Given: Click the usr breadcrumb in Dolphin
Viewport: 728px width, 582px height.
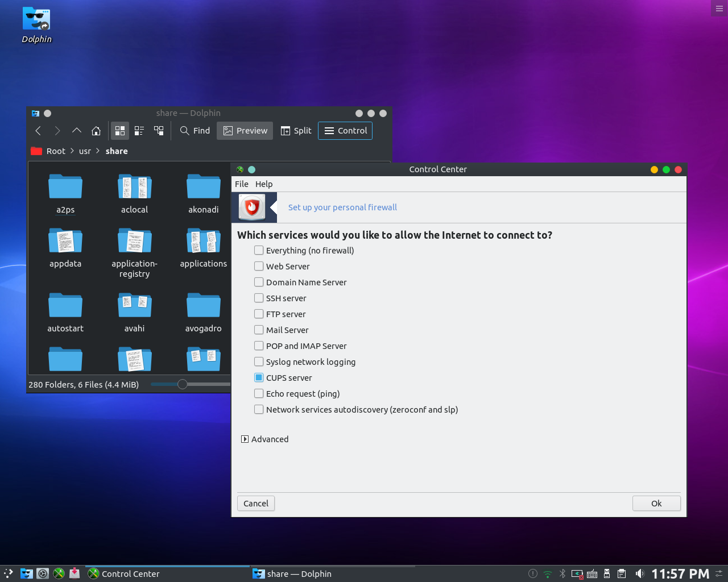Looking at the screenshot, I should pos(85,151).
